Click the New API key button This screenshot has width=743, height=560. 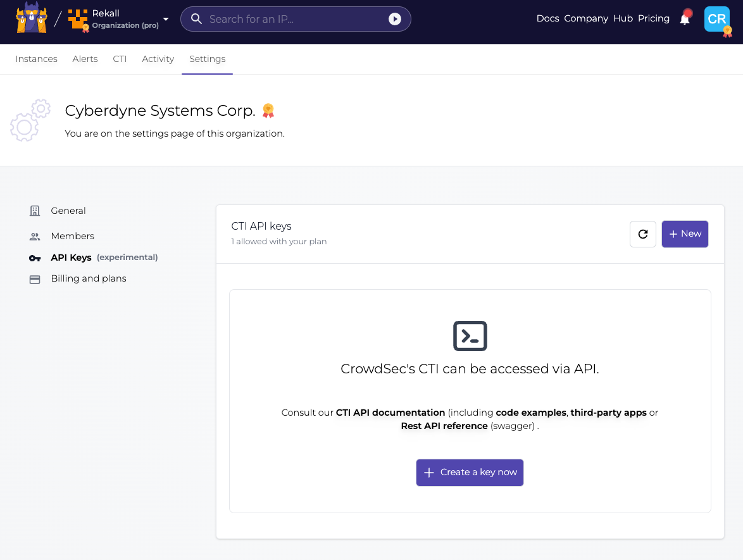coord(685,234)
